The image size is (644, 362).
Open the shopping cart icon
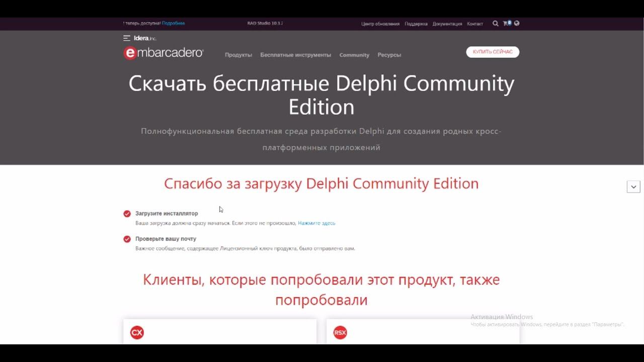tap(507, 23)
